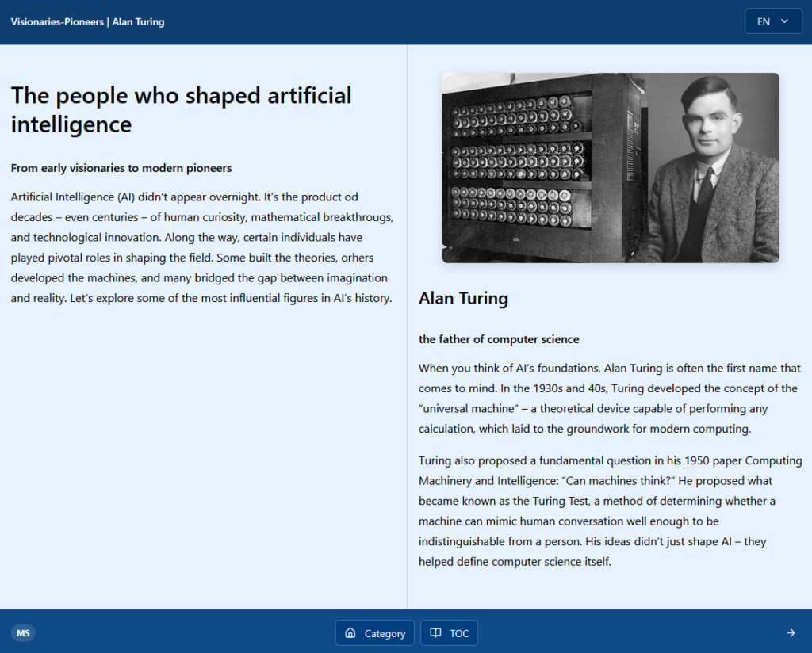Go to the next page arrow
This screenshot has width=812, height=653.
[791, 632]
